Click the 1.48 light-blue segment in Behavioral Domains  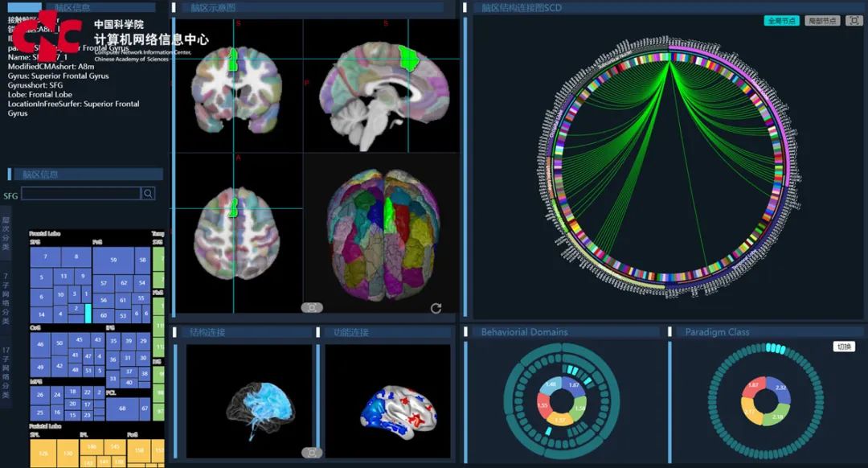point(551,385)
